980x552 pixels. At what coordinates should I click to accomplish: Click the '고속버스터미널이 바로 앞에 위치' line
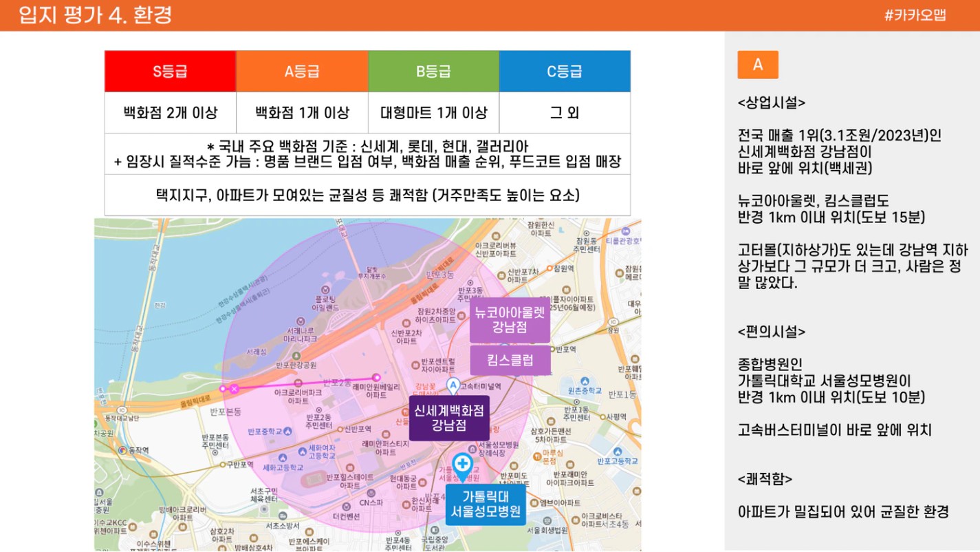click(x=835, y=430)
